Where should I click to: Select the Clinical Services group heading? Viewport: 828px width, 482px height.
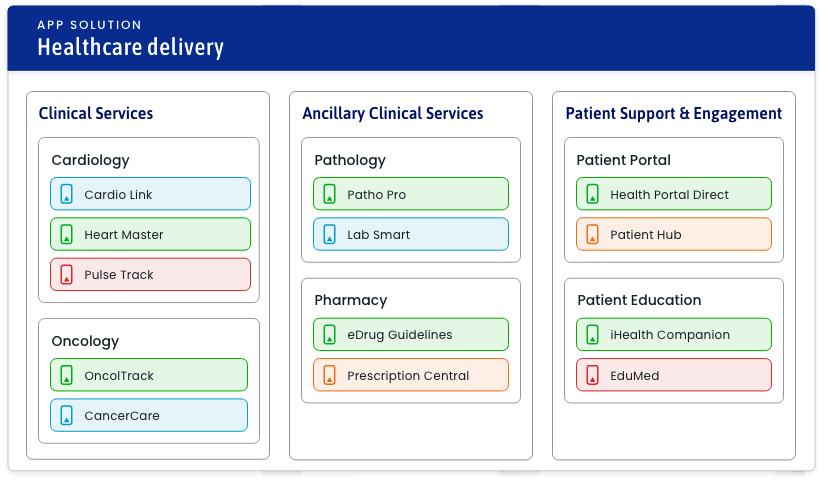[96, 113]
